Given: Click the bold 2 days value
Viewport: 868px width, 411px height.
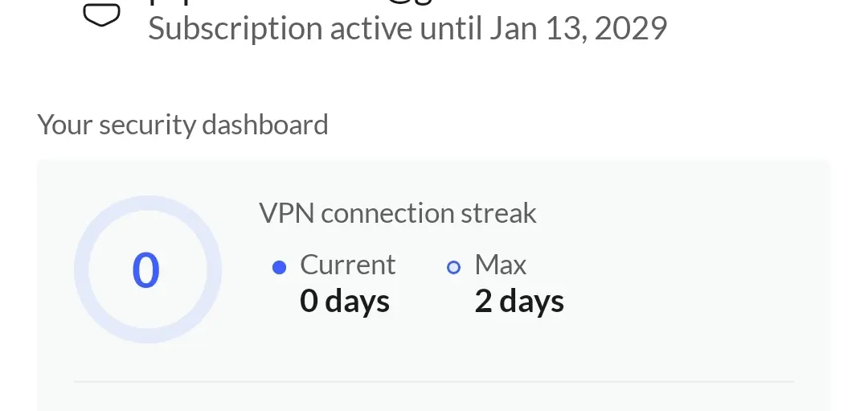Looking at the screenshot, I should (x=519, y=302).
